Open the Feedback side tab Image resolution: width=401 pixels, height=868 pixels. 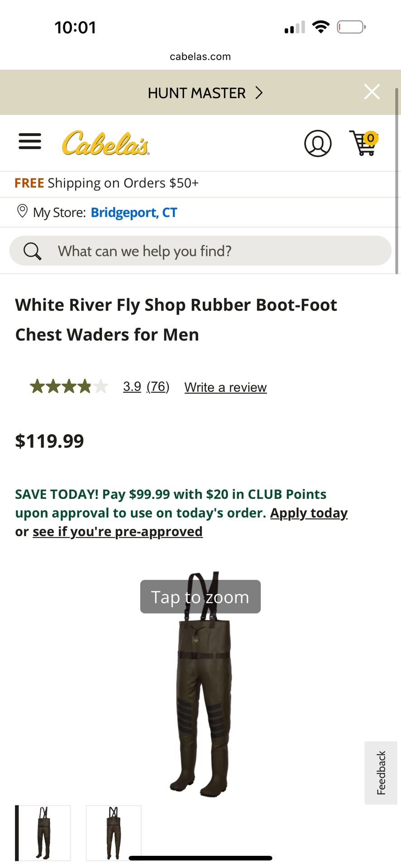(381, 773)
